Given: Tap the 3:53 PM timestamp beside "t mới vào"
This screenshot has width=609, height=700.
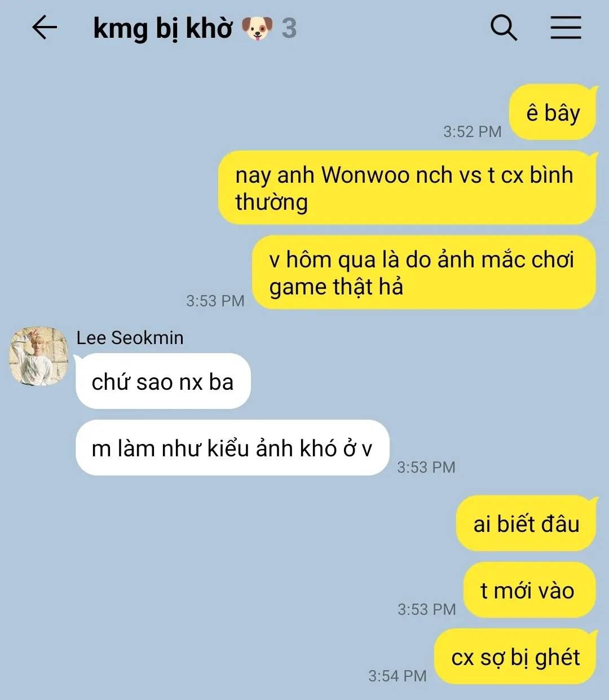Looking at the screenshot, I should (426, 609).
